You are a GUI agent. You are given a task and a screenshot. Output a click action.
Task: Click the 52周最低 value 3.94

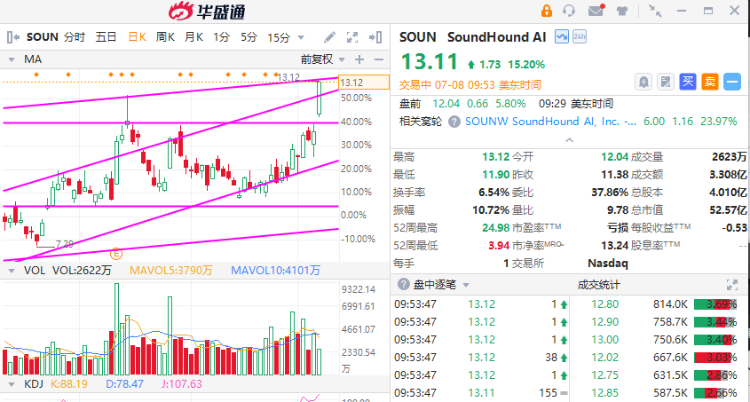pyautogui.click(x=498, y=246)
